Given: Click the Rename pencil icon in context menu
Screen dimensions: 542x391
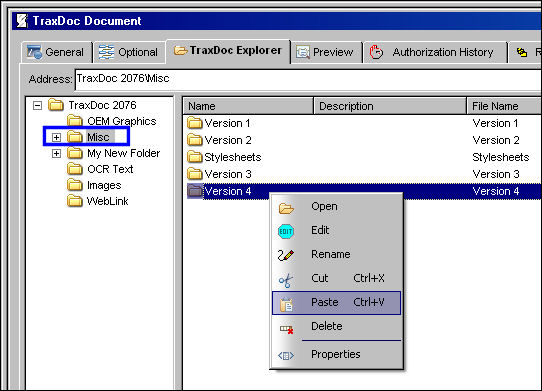Looking at the screenshot, I should coord(286,255).
